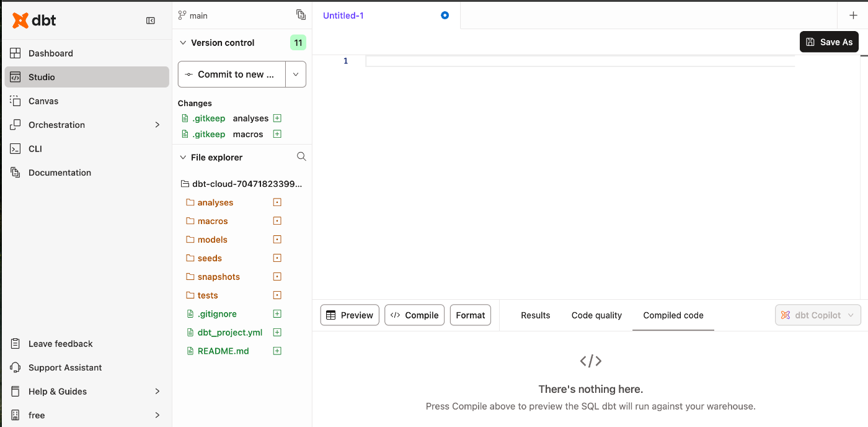Collapse the left navigation sidebar
The width and height of the screenshot is (868, 427).
coord(151,20)
